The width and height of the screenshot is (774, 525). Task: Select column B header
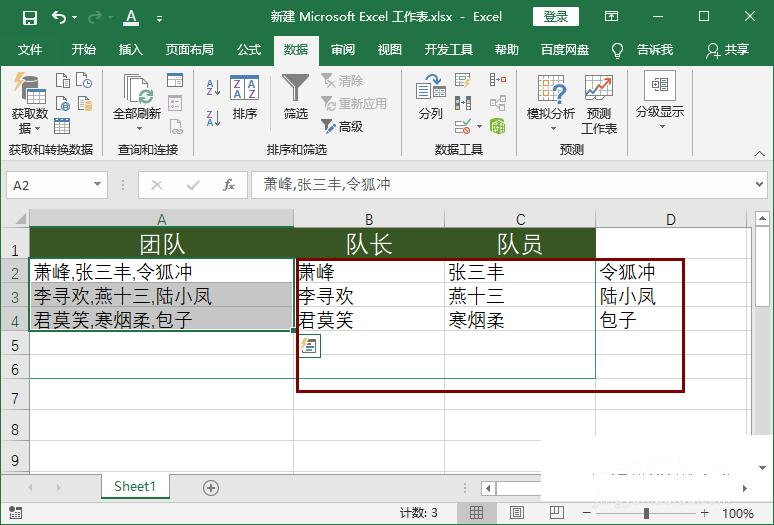pos(369,219)
